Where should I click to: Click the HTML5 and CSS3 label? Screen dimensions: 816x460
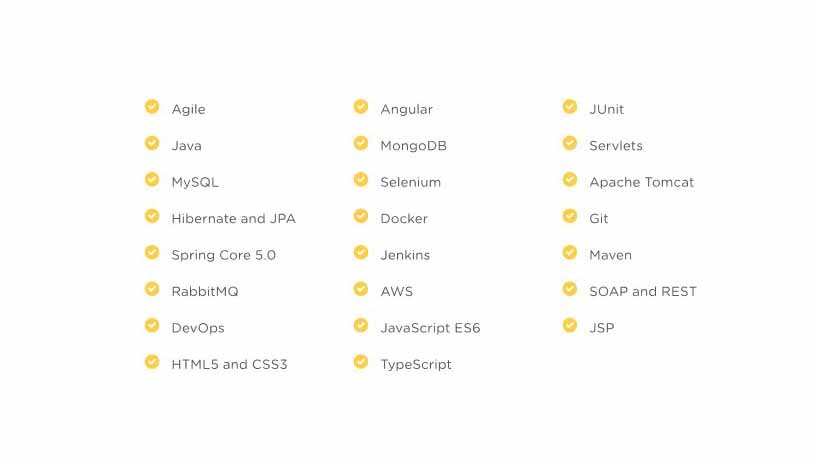[229, 365]
